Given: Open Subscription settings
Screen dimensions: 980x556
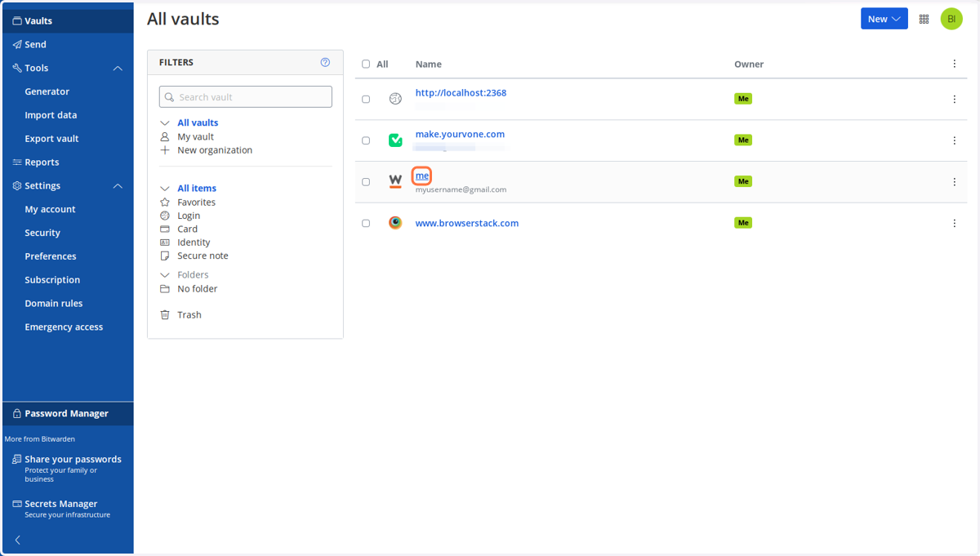Looking at the screenshot, I should coord(52,280).
